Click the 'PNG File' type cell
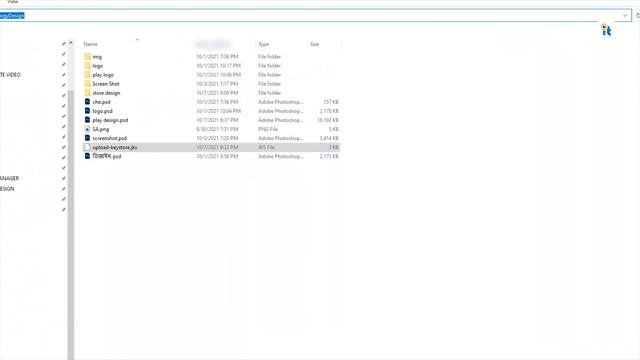Image resolution: width=640 pixels, height=360 pixels. tap(268, 129)
